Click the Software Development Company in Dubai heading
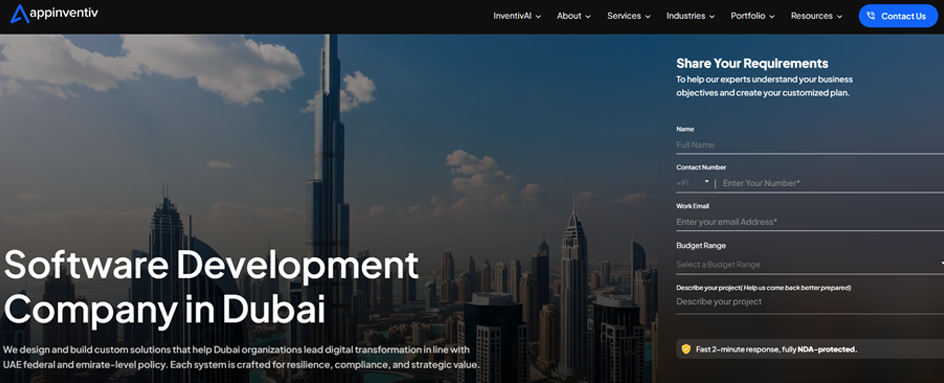 click(211, 286)
